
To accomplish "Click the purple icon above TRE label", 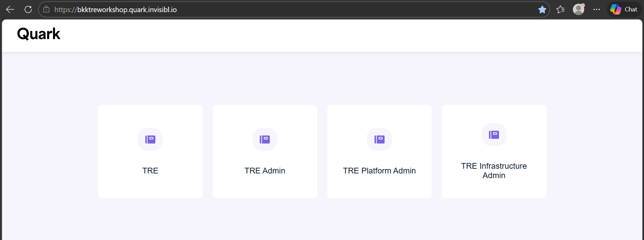I will point(150,139).
